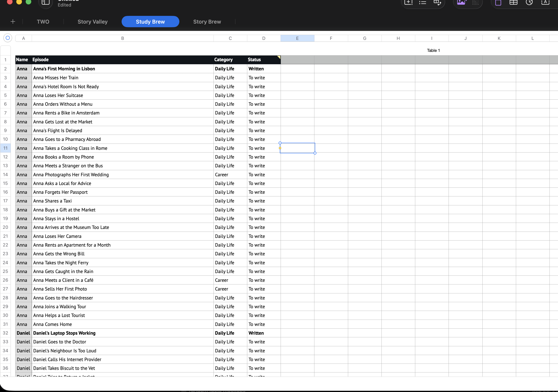Open the insert media image icon
The height and width of the screenshot is (392, 558).
point(462,2)
